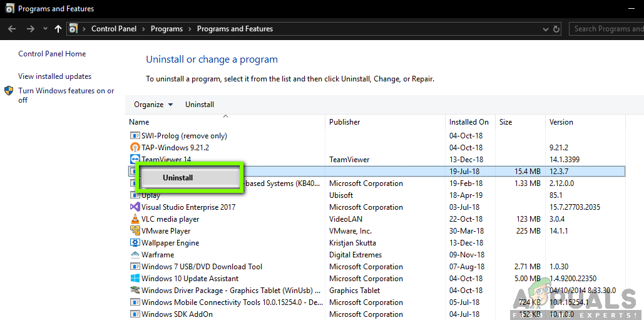Click the TeamViewer 14 program icon
Screen dimensions: 644x320
pos(135,160)
